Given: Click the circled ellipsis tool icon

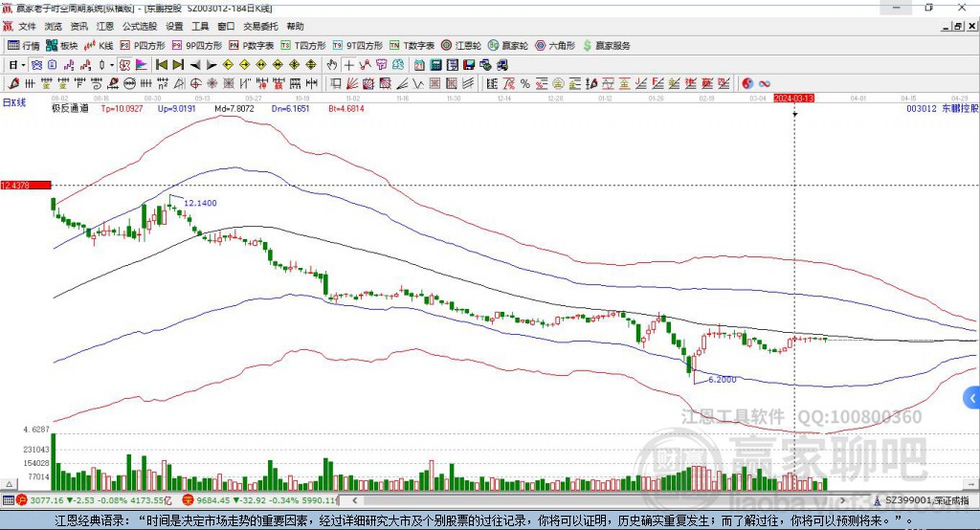Looking at the screenshot, I should [129, 84].
